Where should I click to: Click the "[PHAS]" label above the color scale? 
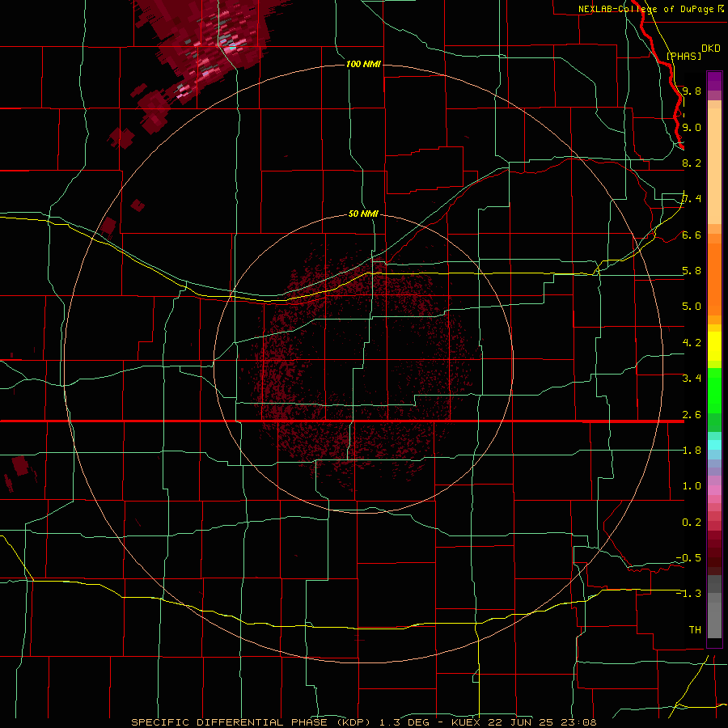coord(684,56)
